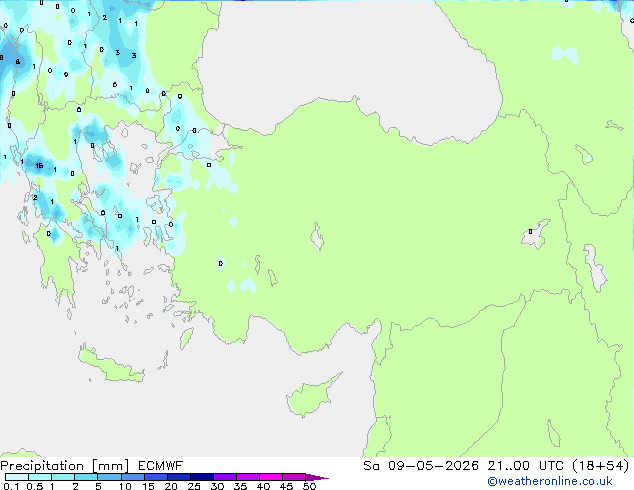634x490 pixels.
Task: Select the 5–10 mm legend swatch
Action: 109,477
